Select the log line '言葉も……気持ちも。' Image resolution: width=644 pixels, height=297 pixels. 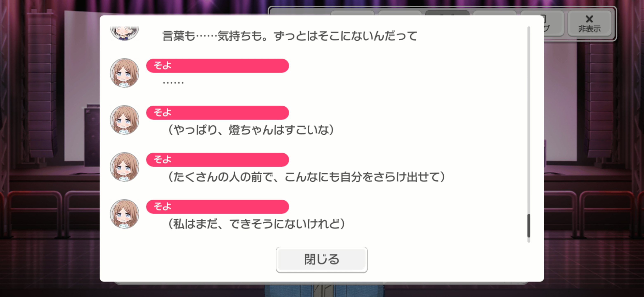(x=290, y=36)
